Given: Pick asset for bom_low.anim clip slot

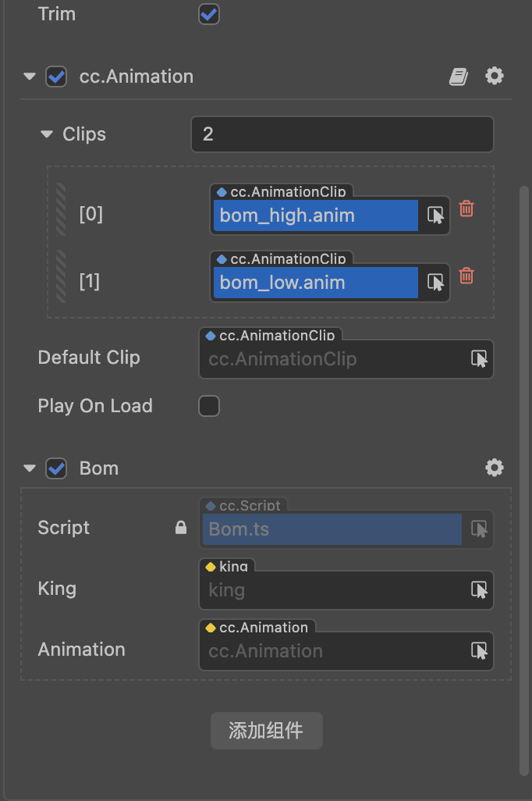Looking at the screenshot, I should [435, 283].
